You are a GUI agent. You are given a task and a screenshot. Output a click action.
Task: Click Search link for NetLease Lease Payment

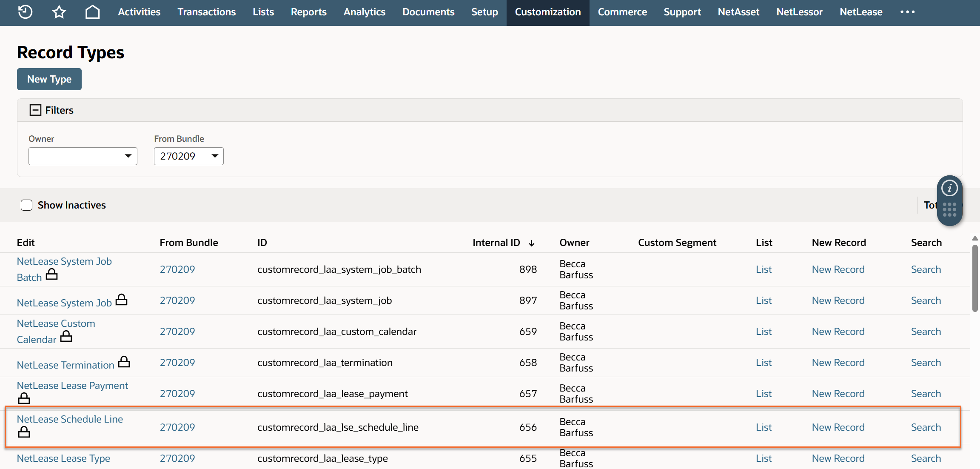point(926,394)
